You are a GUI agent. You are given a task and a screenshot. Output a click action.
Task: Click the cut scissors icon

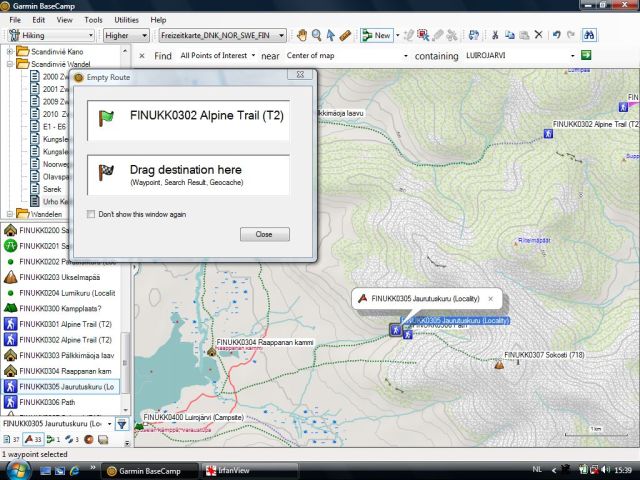click(497, 35)
